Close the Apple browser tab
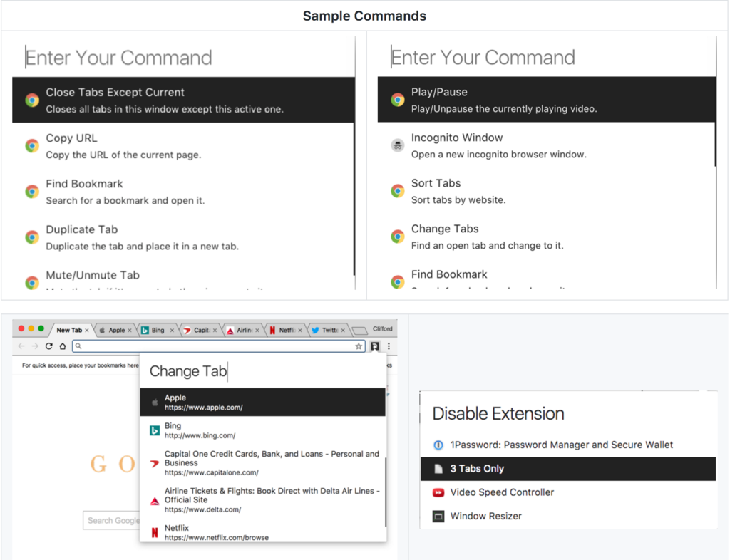The image size is (730, 560). pos(130,331)
